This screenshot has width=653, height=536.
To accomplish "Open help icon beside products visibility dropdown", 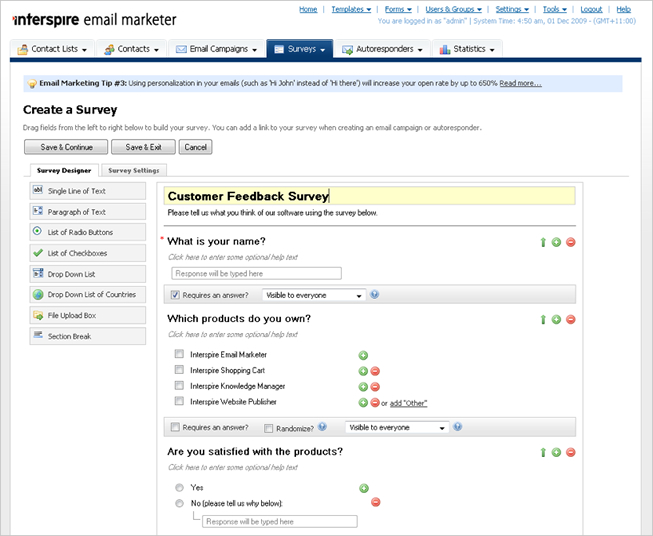I will coord(457,427).
